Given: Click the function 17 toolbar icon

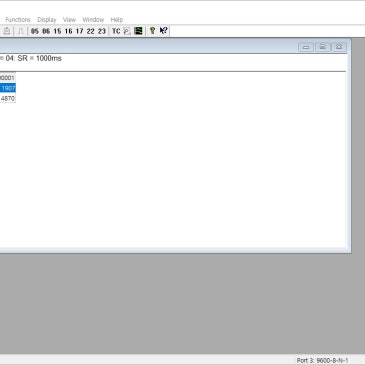Looking at the screenshot, I should click(79, 31).
